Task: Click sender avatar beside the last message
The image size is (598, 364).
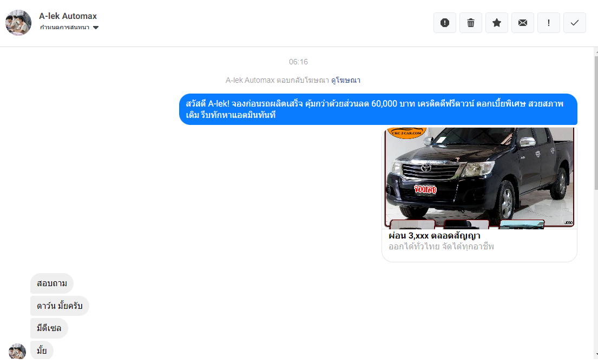Action: 17,351
